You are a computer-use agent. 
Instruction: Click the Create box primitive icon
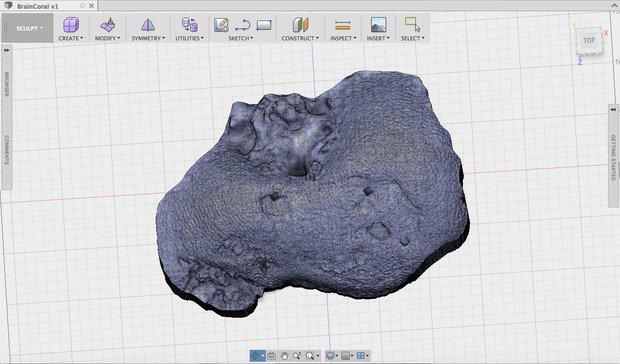tap(71, 25)
